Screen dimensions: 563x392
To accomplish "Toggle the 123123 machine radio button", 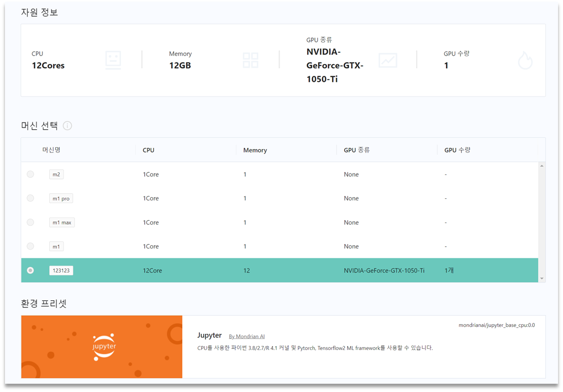I will [x=30, y=271].
